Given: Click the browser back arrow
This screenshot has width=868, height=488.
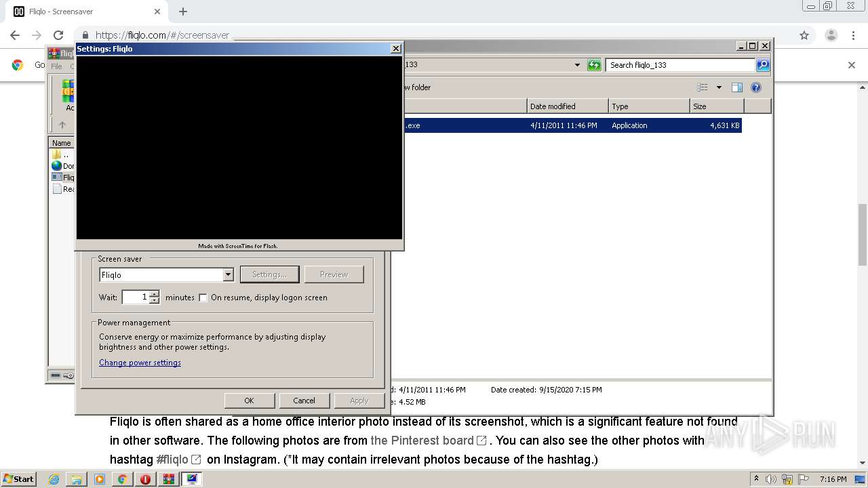Looking at the screenshot, I should [15, 35].
